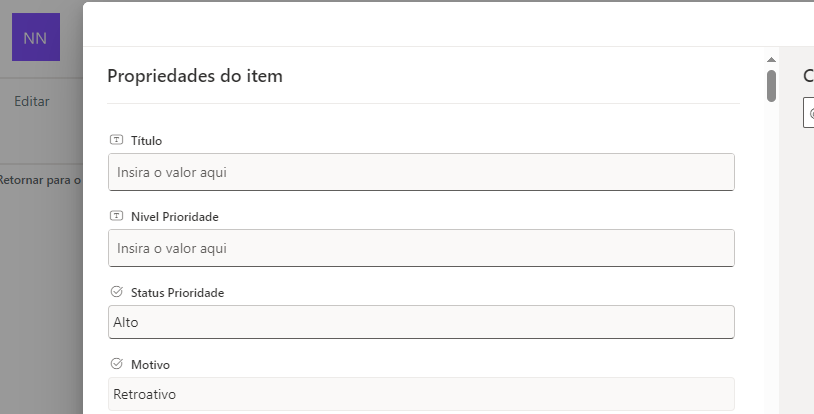Focus the Título input field
Screen dimensions: 814x414
point(421,172)
